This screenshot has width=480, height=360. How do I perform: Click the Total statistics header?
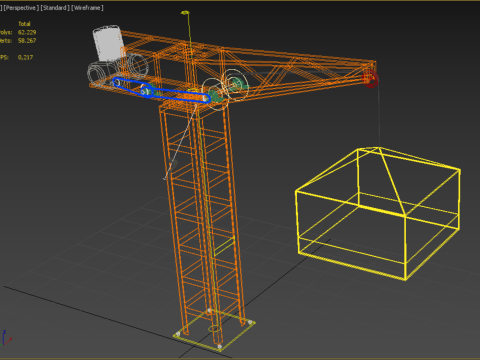pos(24,24)
